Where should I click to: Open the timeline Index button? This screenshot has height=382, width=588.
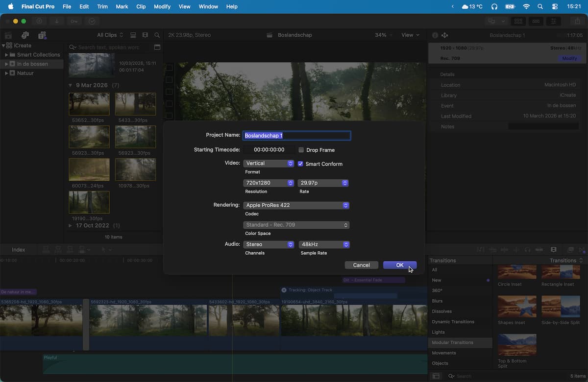19,250
